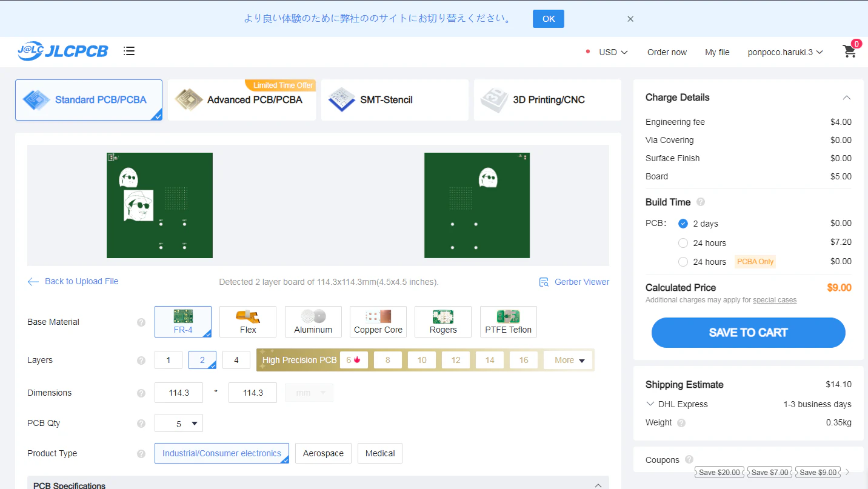This screenshot has height=489, width=868.
Task: Open the Gerber Viewer link
Action: (574, 282)
